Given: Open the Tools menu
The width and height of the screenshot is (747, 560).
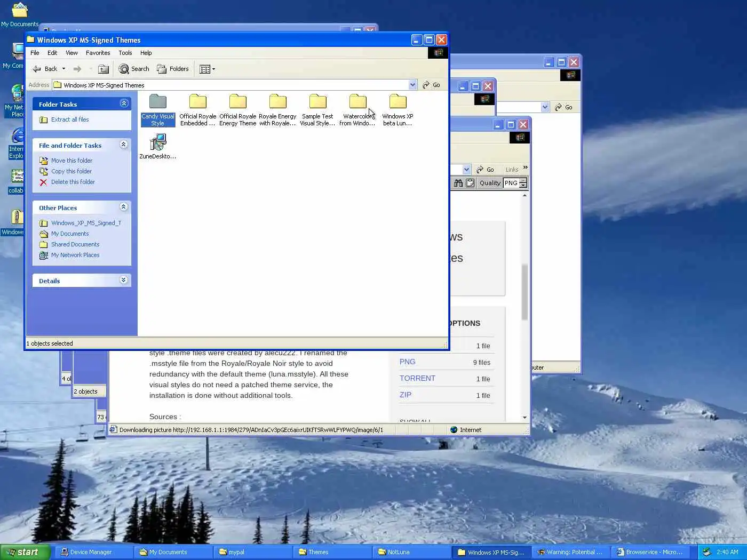Looking at the screenshot, I should point(125,53).
